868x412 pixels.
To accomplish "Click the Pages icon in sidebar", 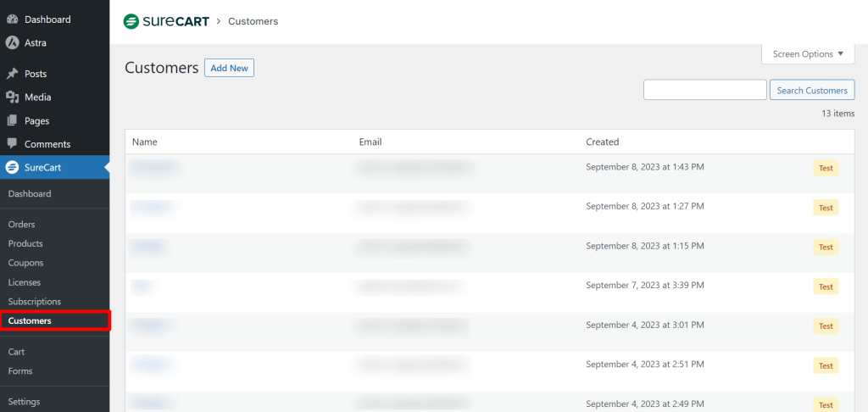I will [x=13, y=120].
